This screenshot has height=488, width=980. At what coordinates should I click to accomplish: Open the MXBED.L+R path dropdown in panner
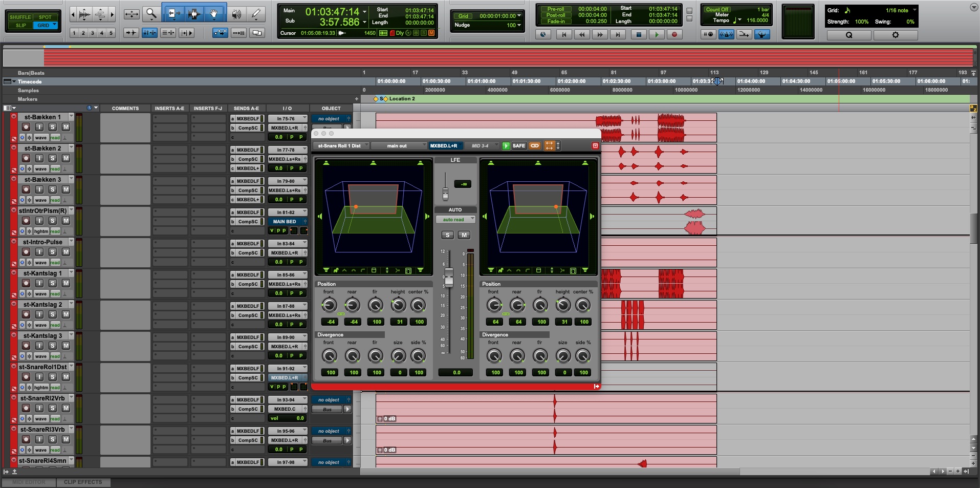click(446, 146)
